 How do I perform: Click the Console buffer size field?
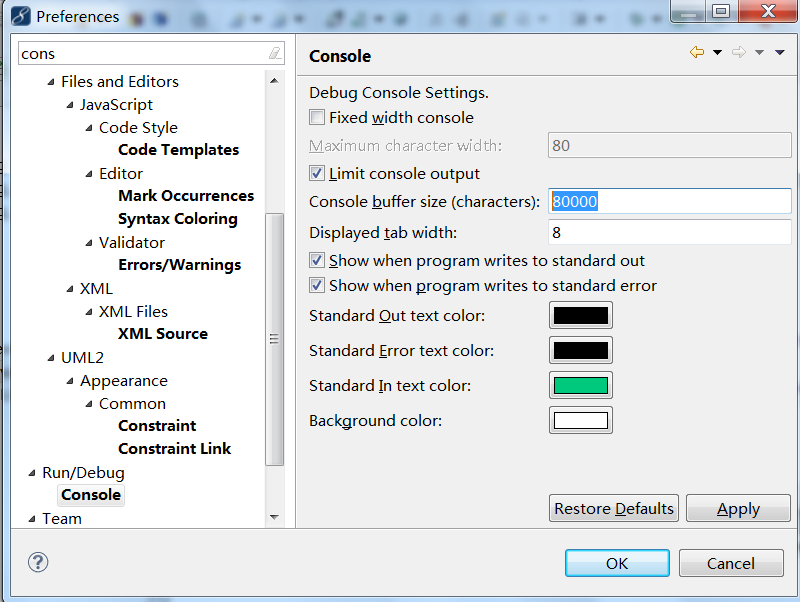click(x=669, y=201)
